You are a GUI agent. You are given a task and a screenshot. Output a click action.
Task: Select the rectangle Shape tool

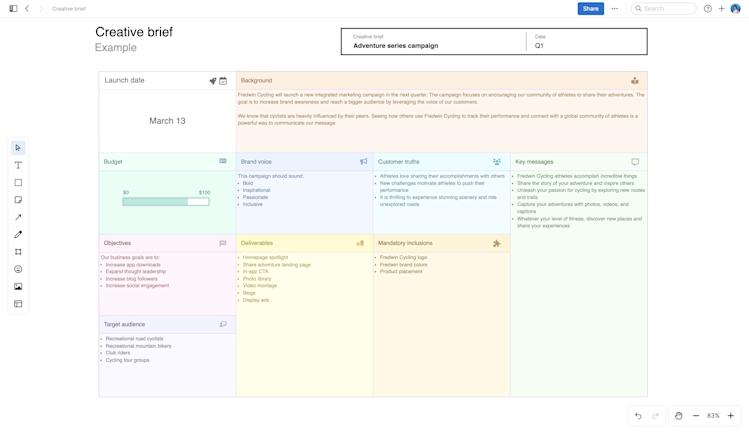[x=18, y=182]
